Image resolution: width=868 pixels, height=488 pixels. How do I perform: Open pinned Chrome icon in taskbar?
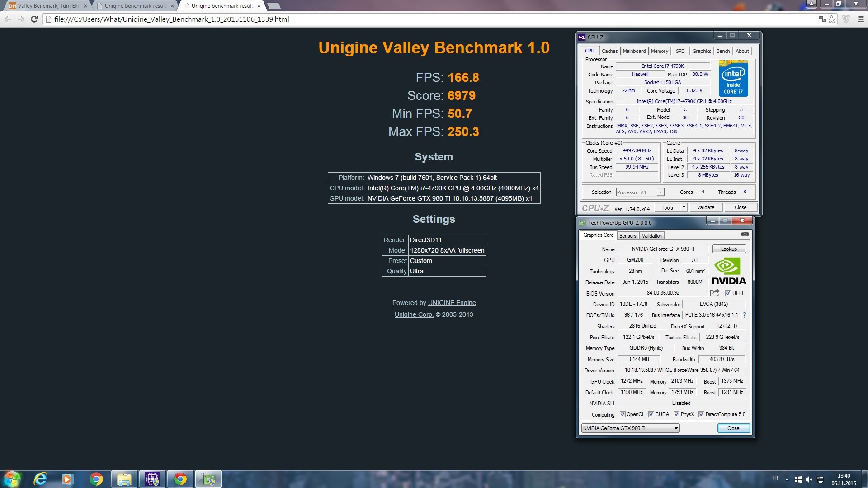tap(96, 479)
